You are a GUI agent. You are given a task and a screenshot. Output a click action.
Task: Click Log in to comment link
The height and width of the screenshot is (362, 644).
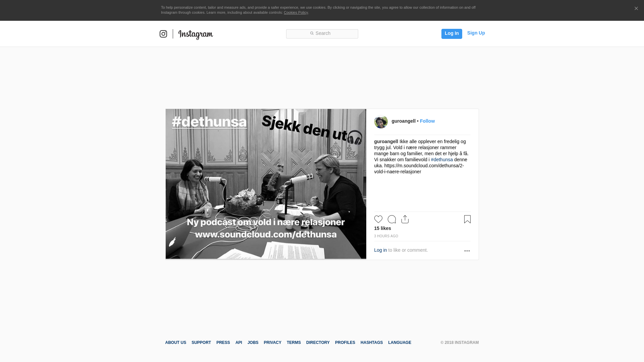(380, 250)
